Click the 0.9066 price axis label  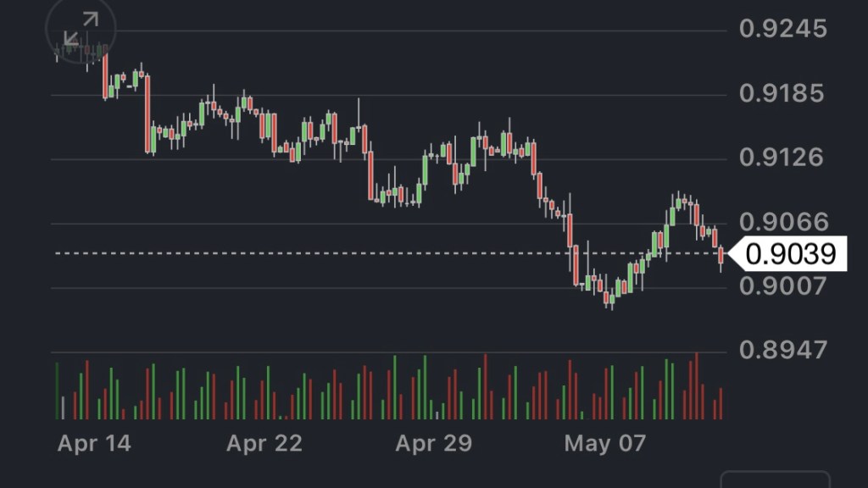(782, 222)
